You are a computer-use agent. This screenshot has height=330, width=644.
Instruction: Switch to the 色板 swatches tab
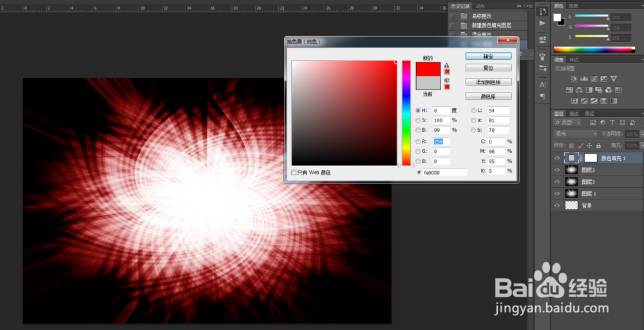coord(573,6)
